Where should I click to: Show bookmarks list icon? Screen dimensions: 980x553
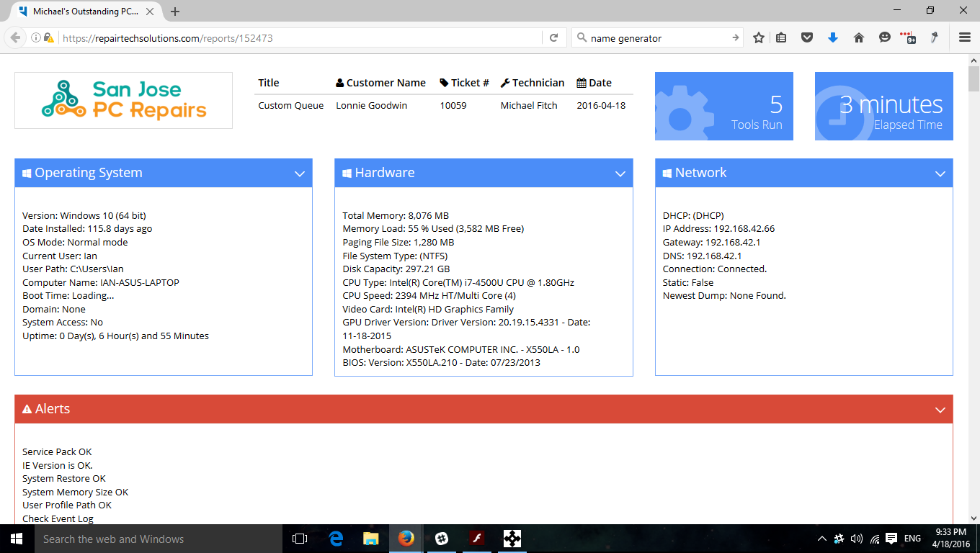[782, 38]
